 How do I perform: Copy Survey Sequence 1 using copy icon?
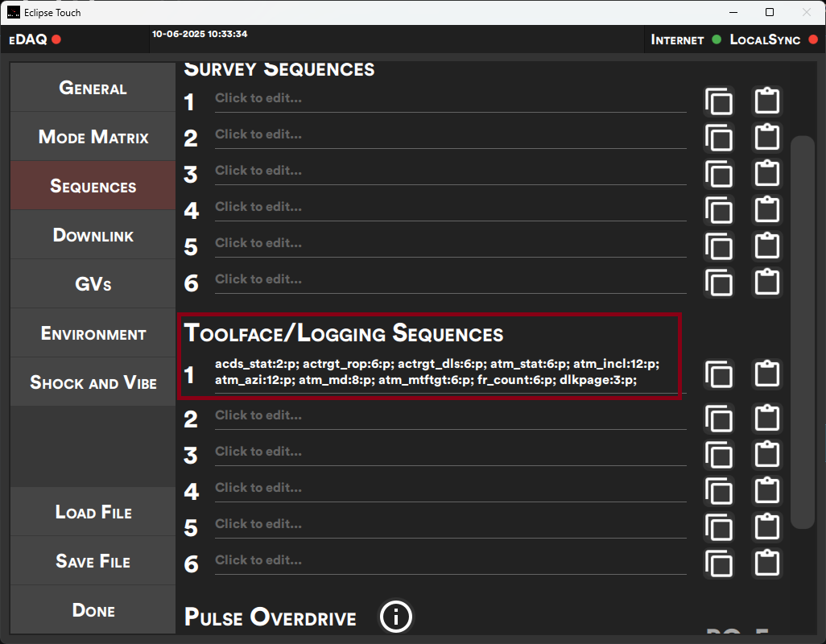(719, 101)
